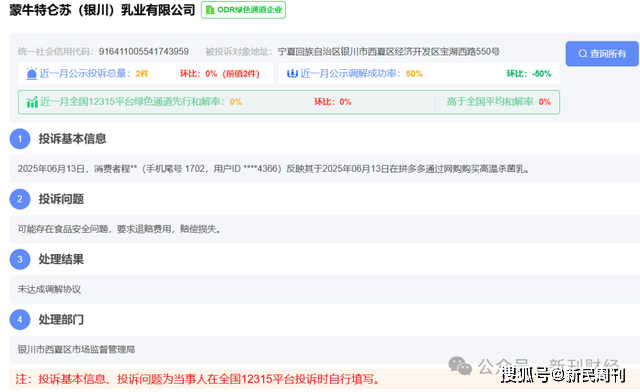Click the alarm bell icon beside 近一月公示投诉总量

coord(31,74)
